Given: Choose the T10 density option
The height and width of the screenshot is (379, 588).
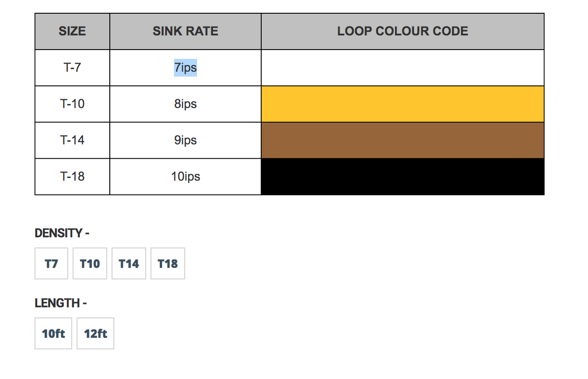Looking at the screenshot, I should (90, 264).
